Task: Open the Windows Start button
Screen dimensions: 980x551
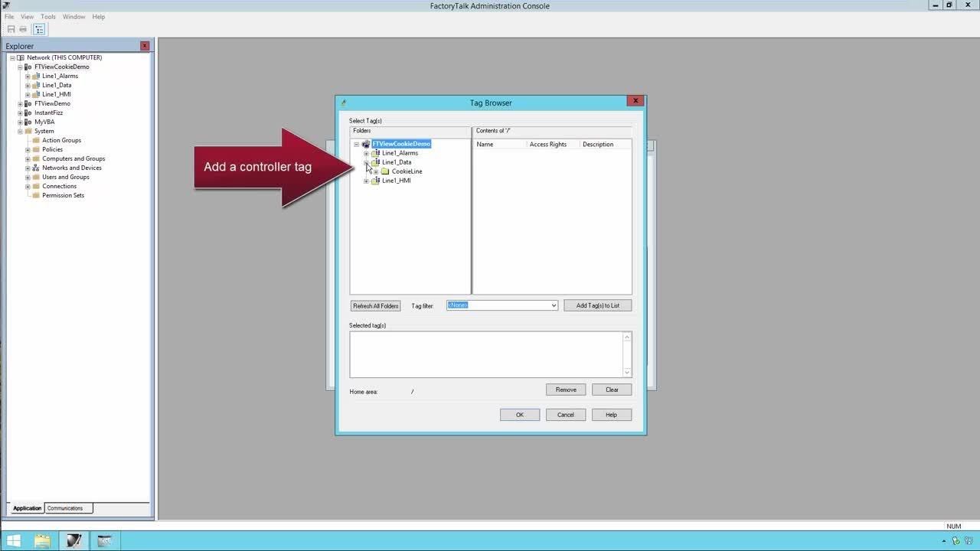Action: coord(13,541)
